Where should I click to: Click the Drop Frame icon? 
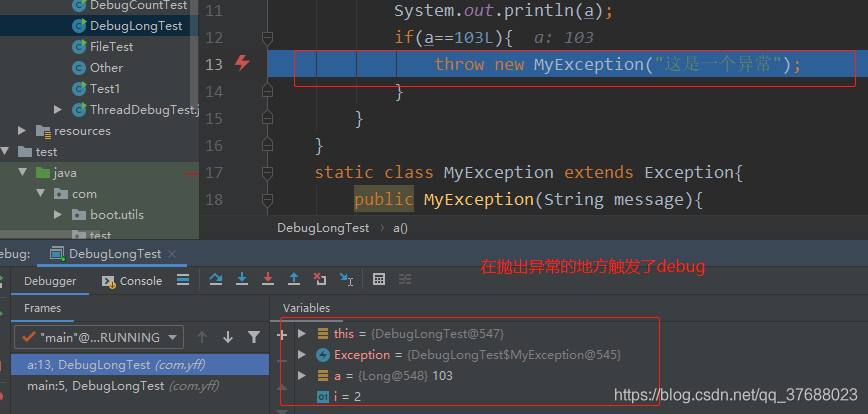tap(320, 280)
